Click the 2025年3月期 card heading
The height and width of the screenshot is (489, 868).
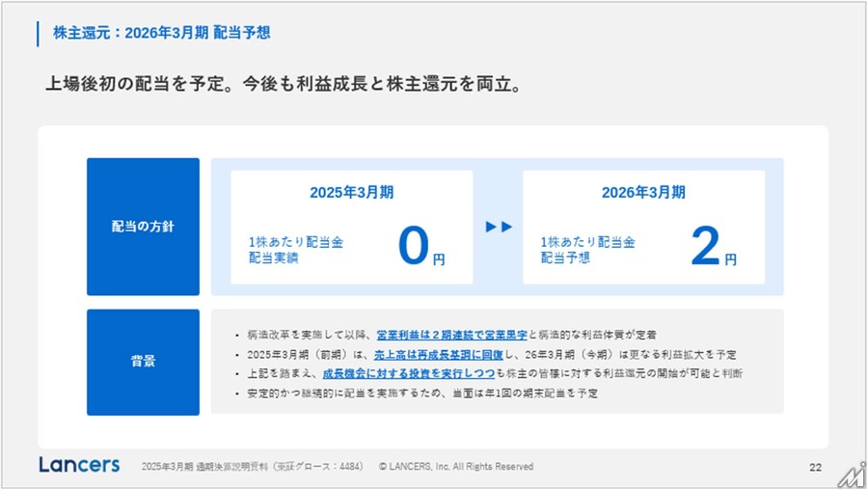point(351,192)
